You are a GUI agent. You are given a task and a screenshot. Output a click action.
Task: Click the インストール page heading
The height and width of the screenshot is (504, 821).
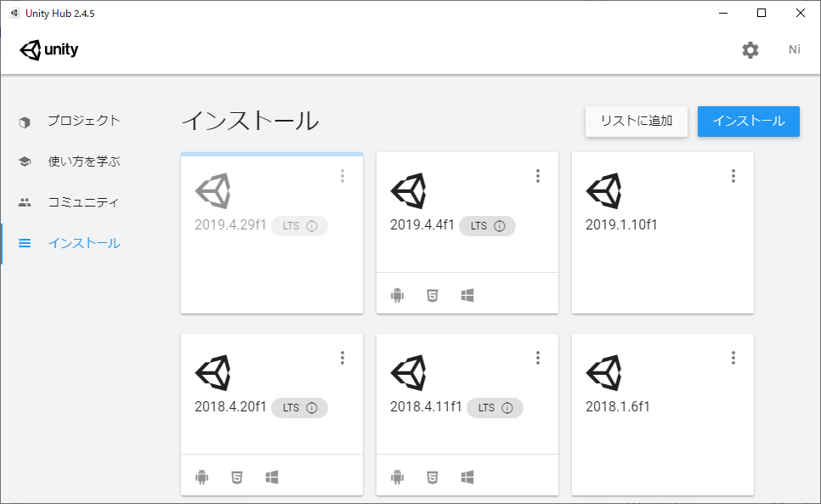pos(250,121)
